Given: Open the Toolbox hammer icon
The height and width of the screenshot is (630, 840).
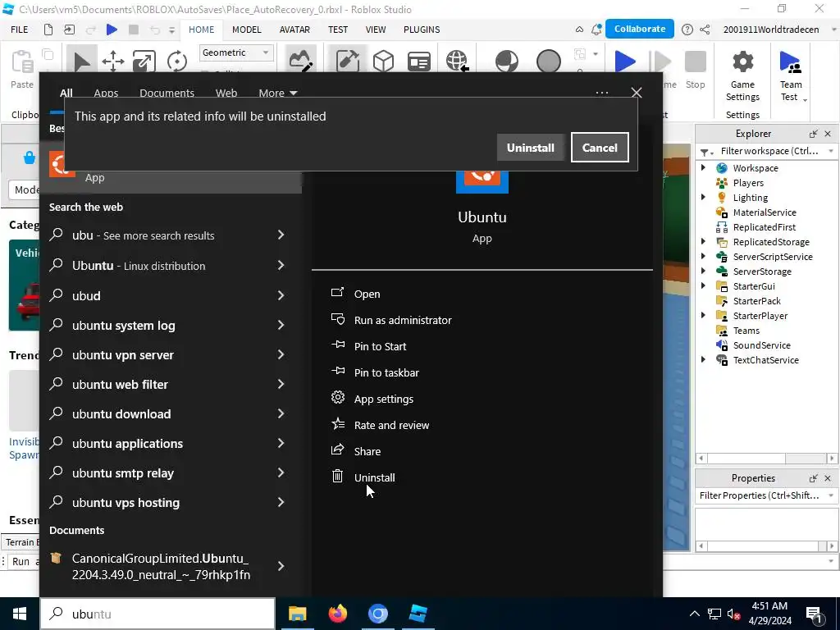Looking at the screenshot, I should click(x=347, y=61).
